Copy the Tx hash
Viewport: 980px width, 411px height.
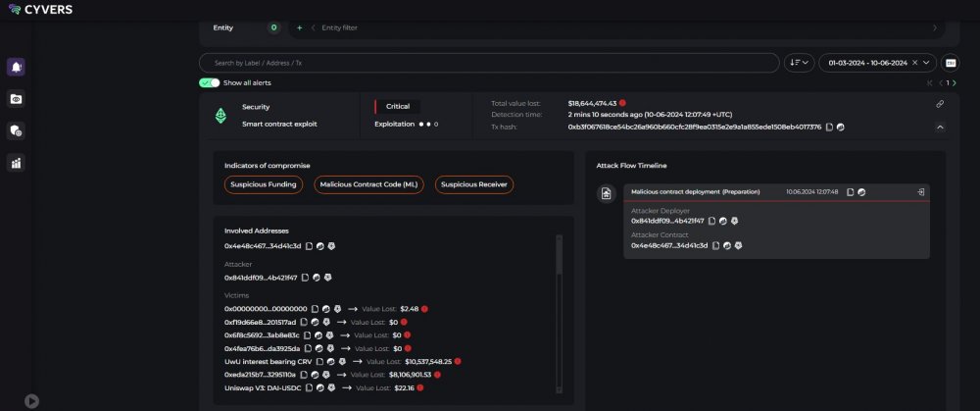click(x=829, y=127)
